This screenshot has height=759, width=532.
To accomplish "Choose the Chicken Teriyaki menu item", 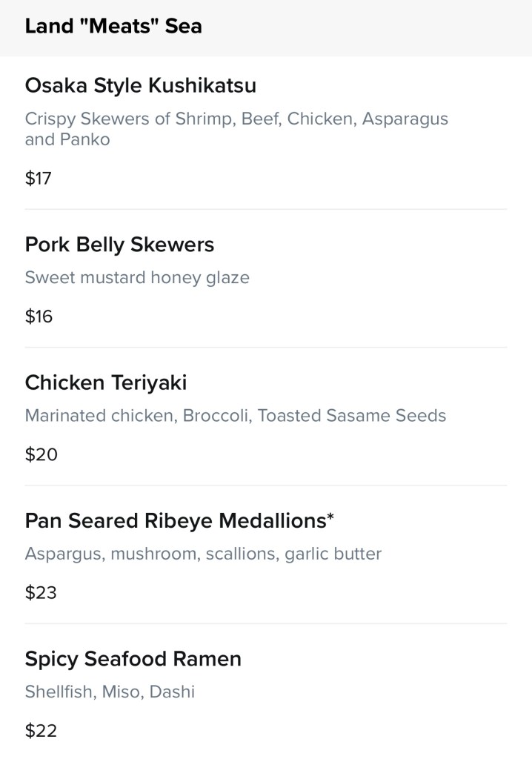I will click(106, 382).
